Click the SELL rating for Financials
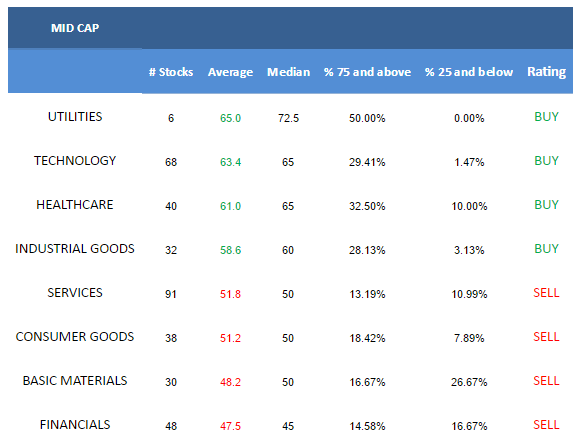This screenshot has height=444, width=581. point(546,425)
